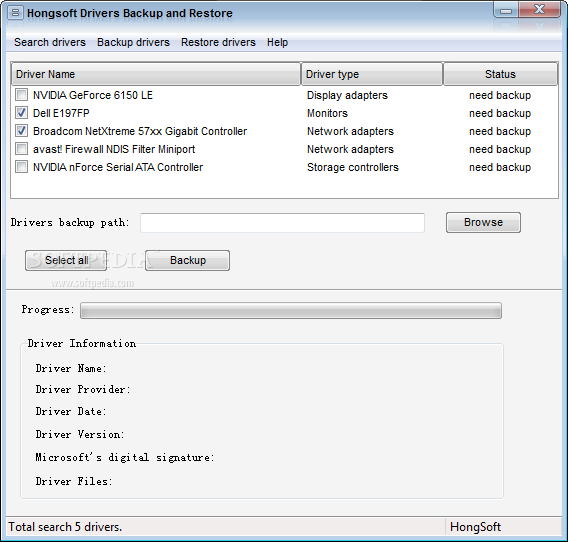
Task: Click need backup status in nForce row
Action: (x=500, y=167)
